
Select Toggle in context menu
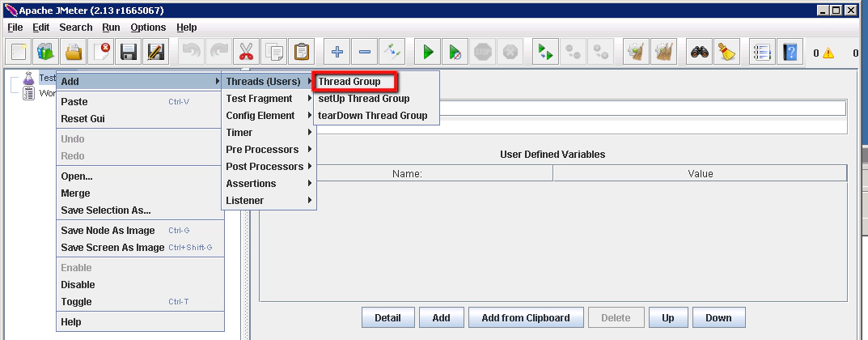[140, 302]
